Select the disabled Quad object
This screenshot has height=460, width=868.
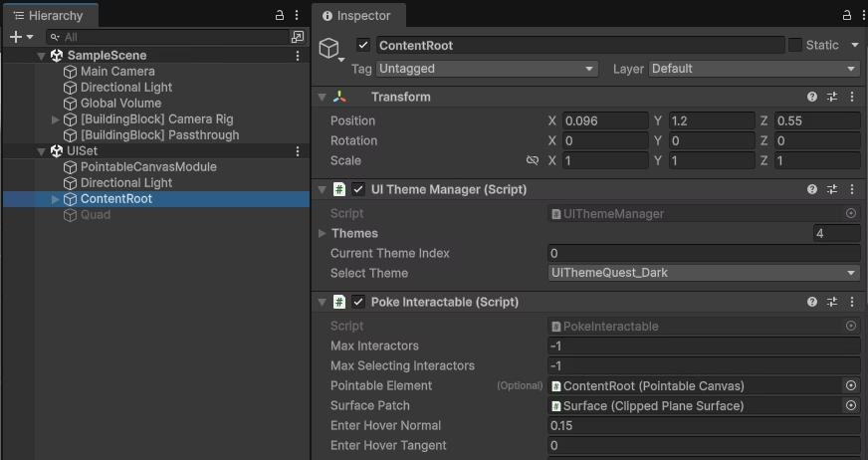96,215
